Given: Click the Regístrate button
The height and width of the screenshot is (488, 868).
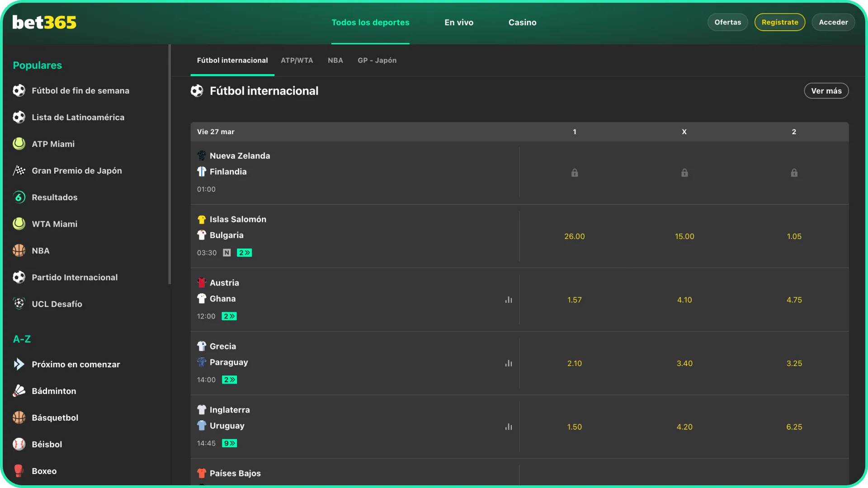Looking at the screenshot, I should tap(779, 22).
